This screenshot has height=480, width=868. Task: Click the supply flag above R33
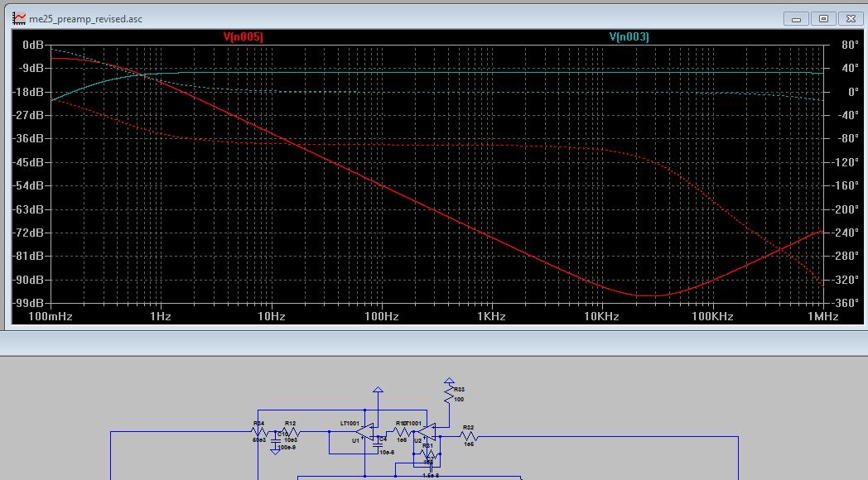point(449,381)
